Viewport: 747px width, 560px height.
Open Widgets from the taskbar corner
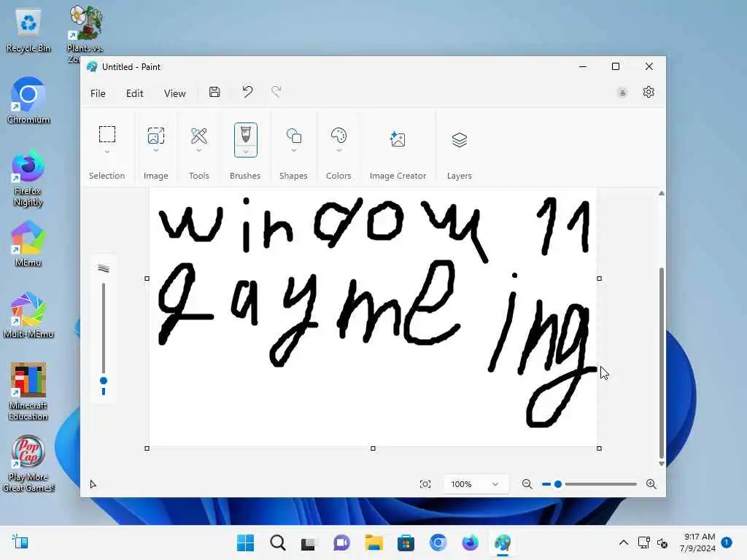click(x=20, y=542)
